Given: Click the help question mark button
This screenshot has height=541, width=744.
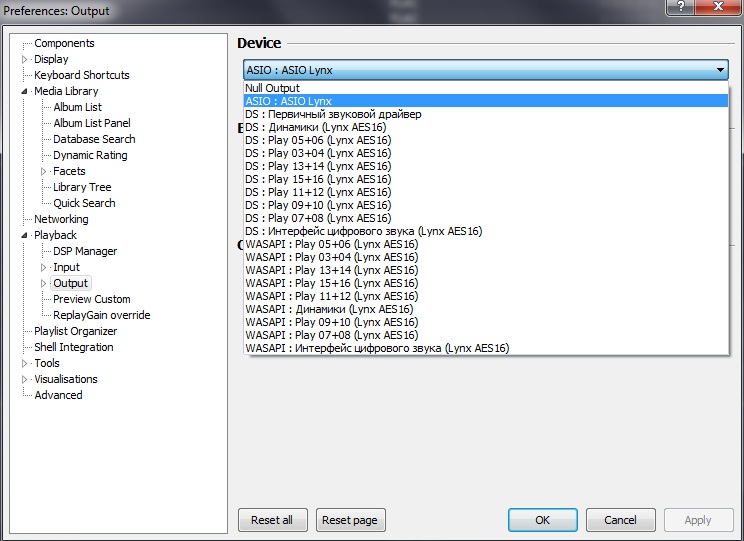Looking at the screenshot, I should click(x=680, y=7).
